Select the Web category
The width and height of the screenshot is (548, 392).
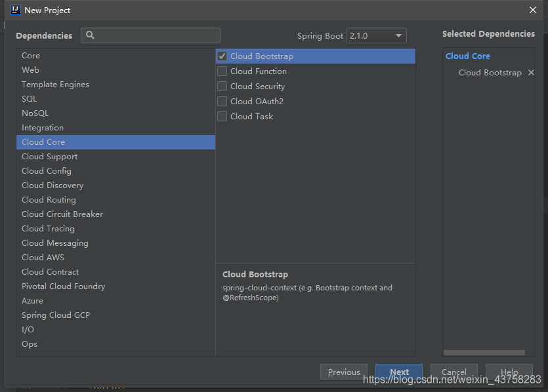tap(116, 70)
